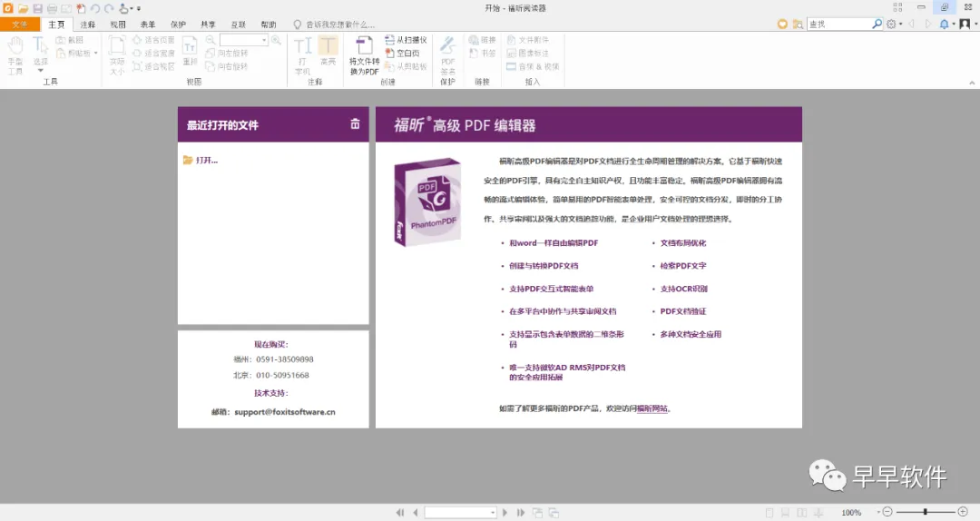
Task: Click the magnifier icon in 查找 box
Action: tap(877, 24)
